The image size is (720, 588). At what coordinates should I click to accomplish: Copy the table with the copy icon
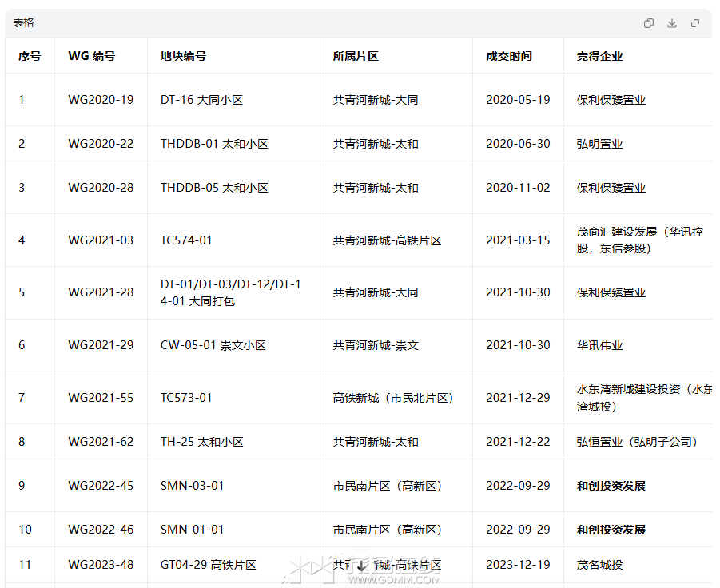(648, 23)
